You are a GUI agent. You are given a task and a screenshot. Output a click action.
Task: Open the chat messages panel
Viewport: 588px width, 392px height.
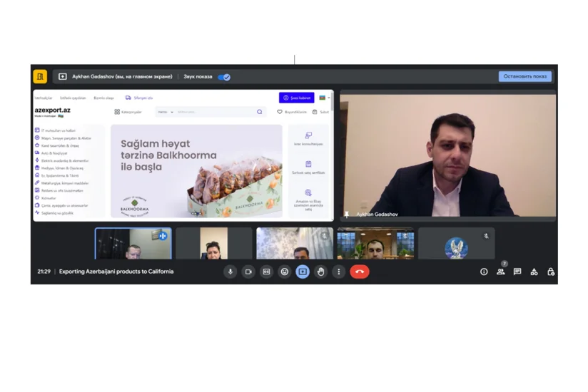(517, 272)
